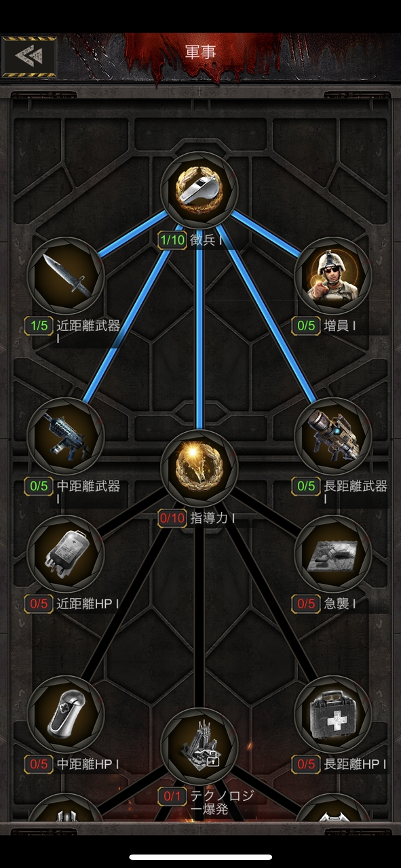
Task: Select partially hidden node at bottom left
Action: coord(65,809)
